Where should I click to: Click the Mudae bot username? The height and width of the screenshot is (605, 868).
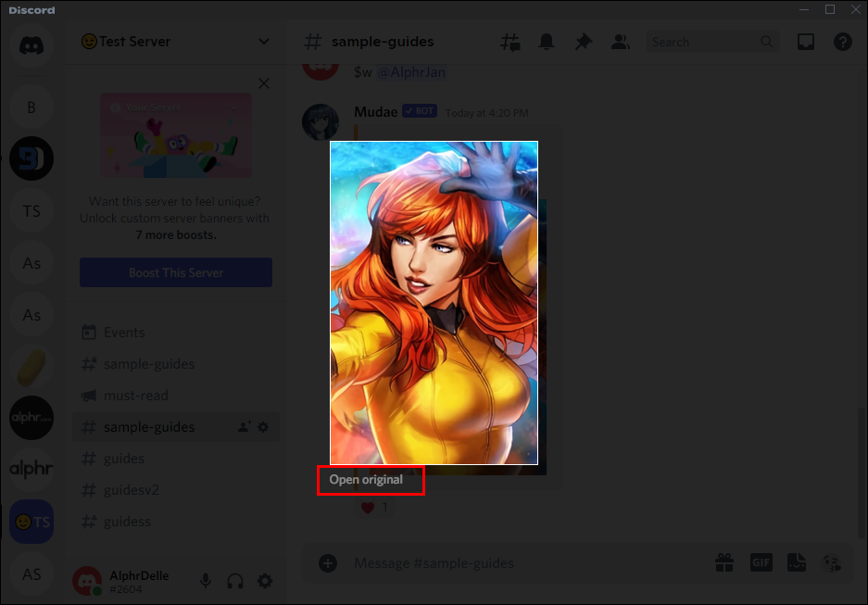click(376, 112)
